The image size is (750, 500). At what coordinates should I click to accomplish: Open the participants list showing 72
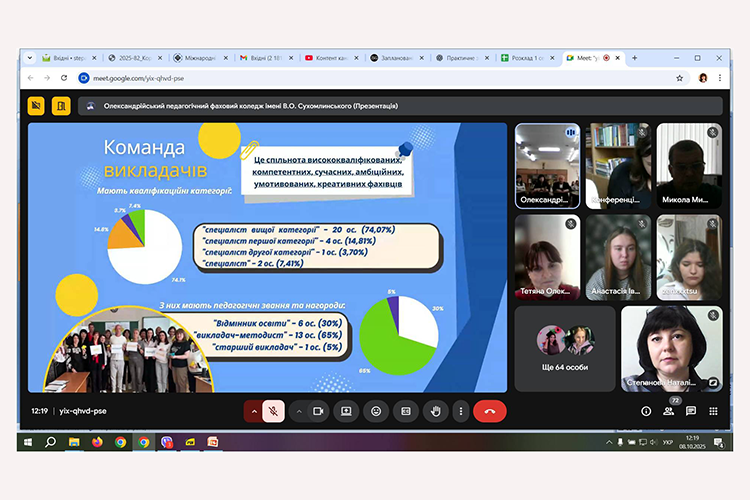pos(668,411)
